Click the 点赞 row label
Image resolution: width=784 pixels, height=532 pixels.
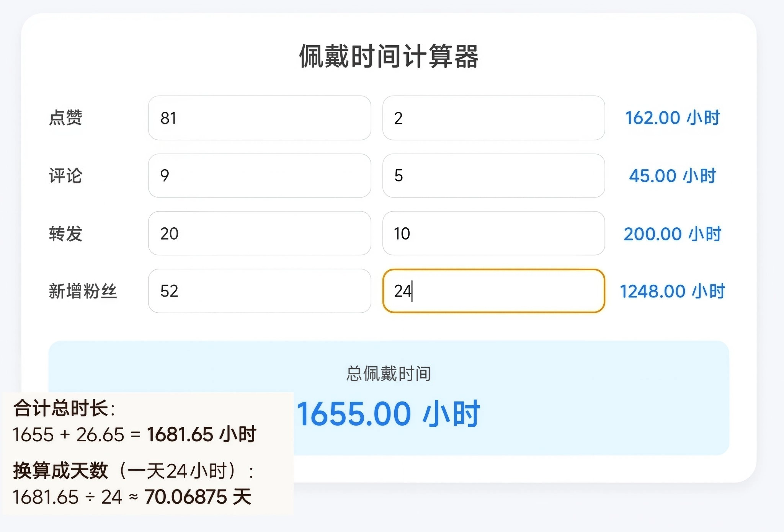(65, 117)
